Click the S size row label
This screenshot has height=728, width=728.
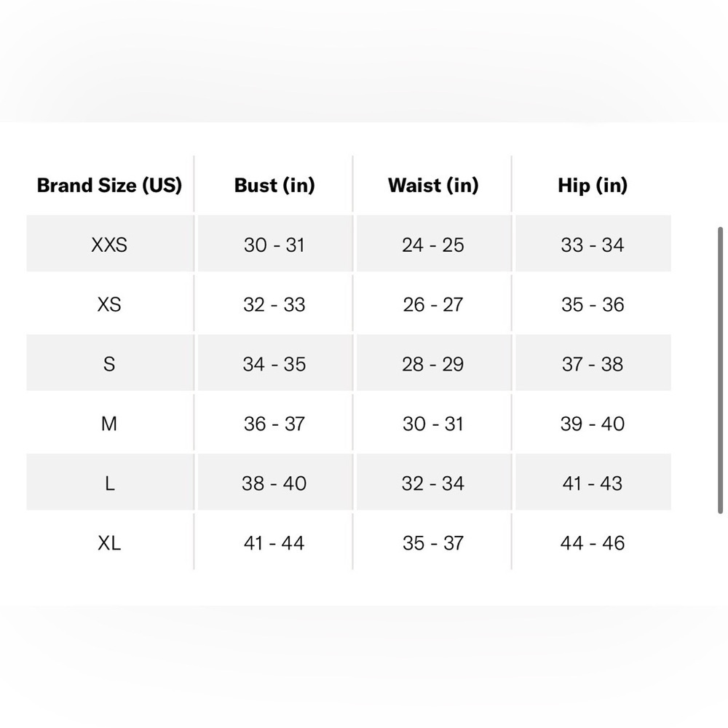point(109,364)
